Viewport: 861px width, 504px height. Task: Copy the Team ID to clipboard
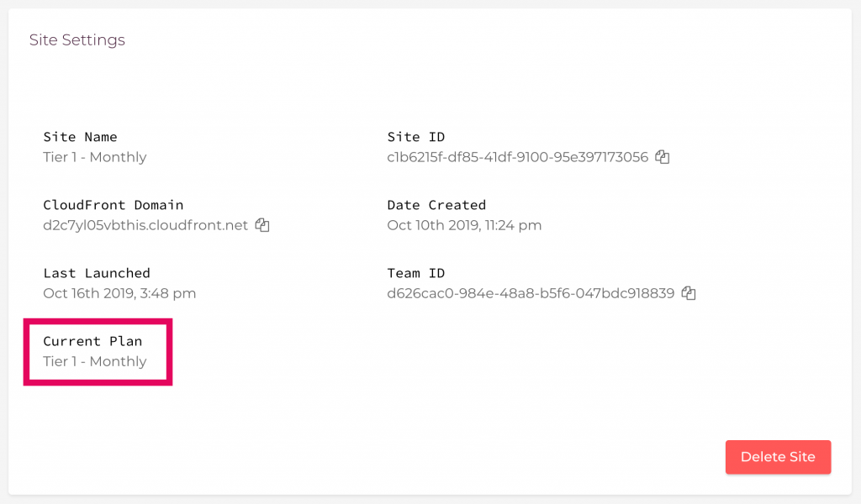tap(689, 293)
